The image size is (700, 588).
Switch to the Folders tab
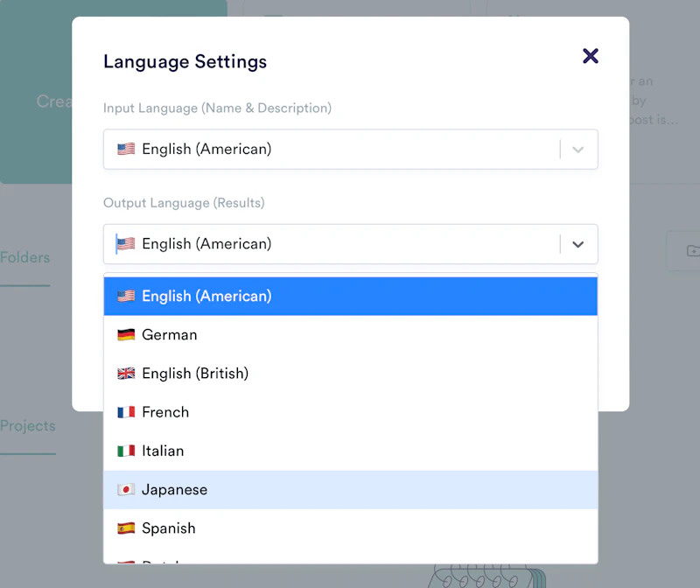[24, 258]
